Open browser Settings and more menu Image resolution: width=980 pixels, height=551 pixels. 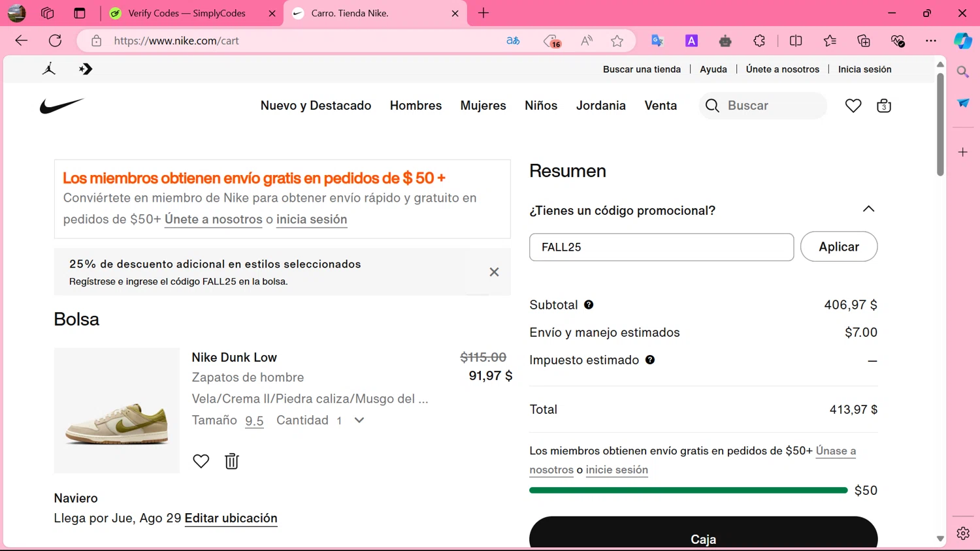pos(931,40)
